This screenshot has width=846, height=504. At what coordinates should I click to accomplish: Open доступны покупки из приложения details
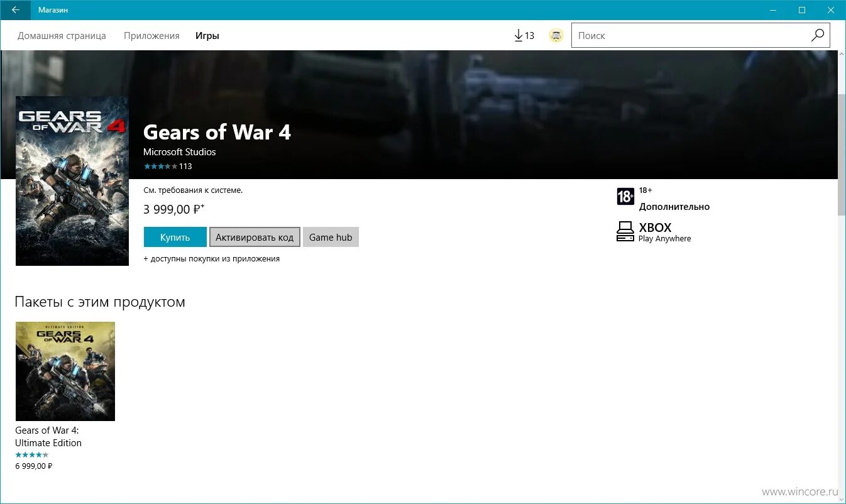pyautogui.click(x=212, y=258)
